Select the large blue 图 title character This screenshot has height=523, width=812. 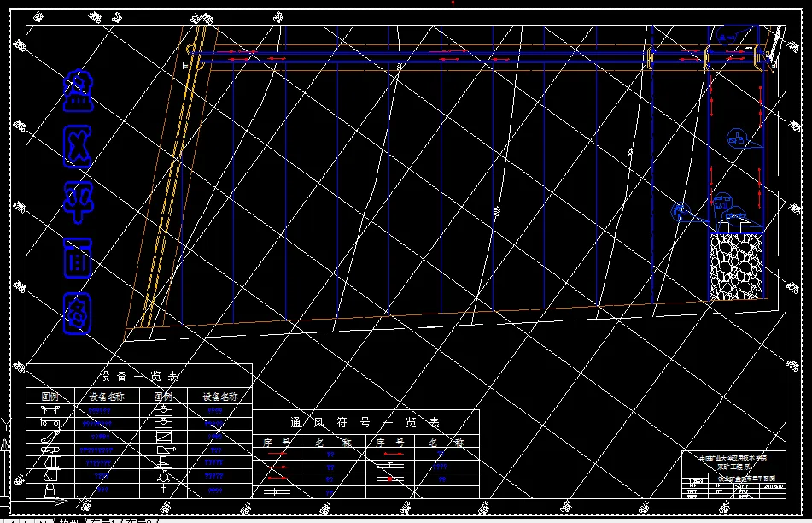[78, 314]
